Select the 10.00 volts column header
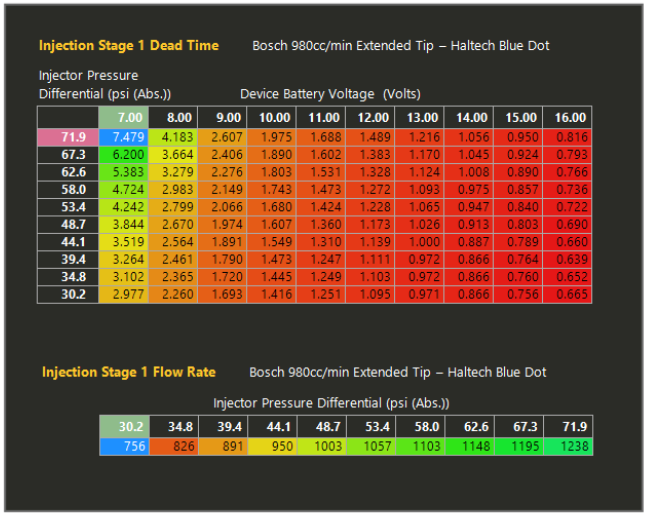The image size is (648, 517). 272,118
